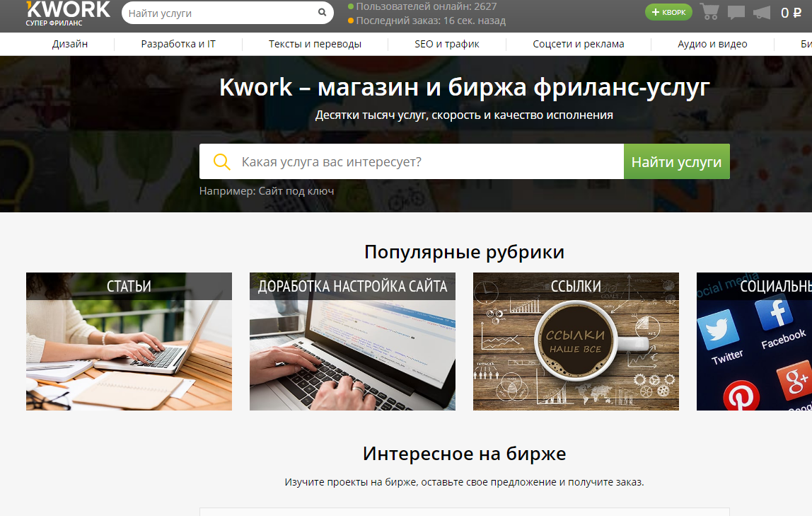812x516 pixels.
Task: Select the SEO и трафик menu item
Action: point(445,43)
